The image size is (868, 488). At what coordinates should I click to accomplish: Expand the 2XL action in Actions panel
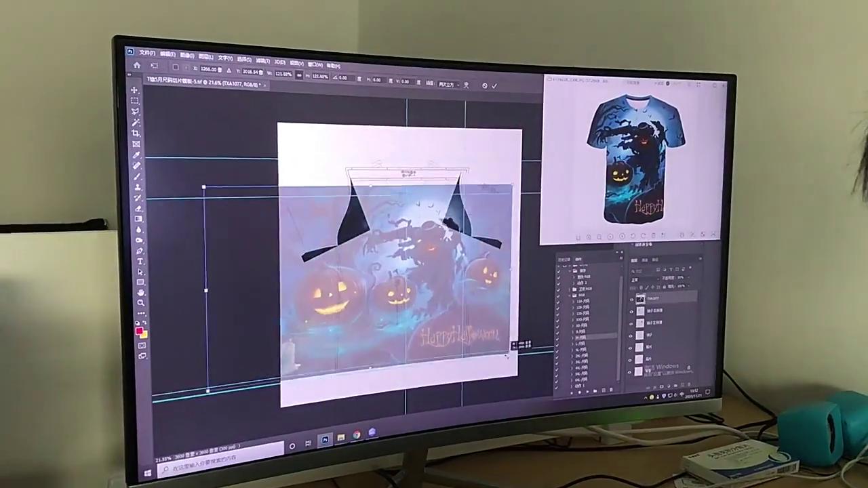click(573, 356)
